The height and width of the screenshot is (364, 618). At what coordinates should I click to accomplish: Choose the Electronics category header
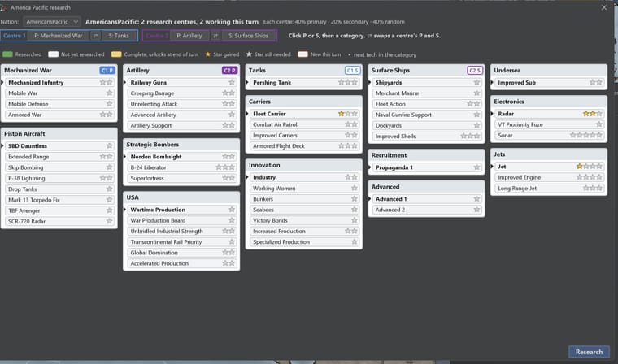(x=549, y=102)
